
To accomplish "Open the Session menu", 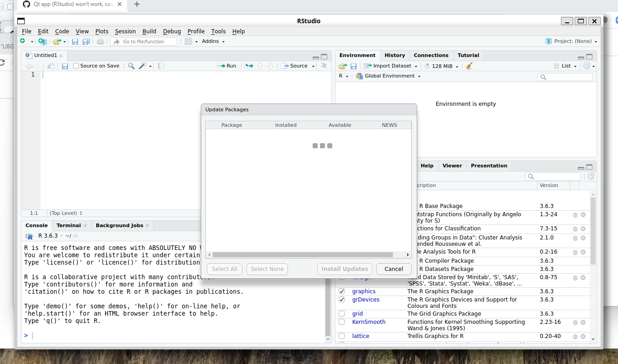I will pyautogui.click(x=125, y=31).
